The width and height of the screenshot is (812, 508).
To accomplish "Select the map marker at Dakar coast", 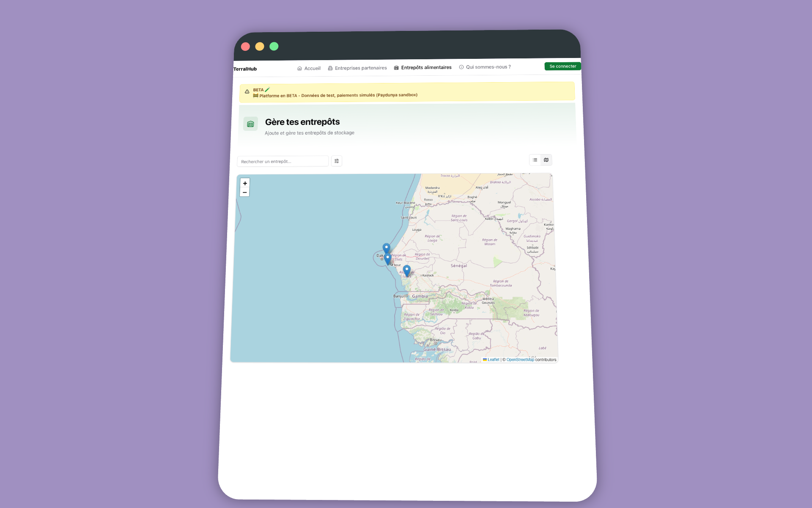I will pyautogui.click(x=387, y=259).
